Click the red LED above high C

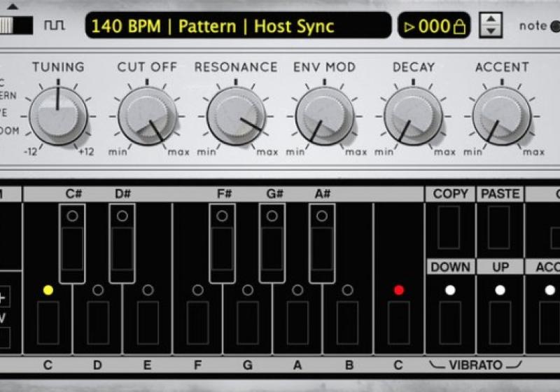pyautogui.click(x=399, y=290)
